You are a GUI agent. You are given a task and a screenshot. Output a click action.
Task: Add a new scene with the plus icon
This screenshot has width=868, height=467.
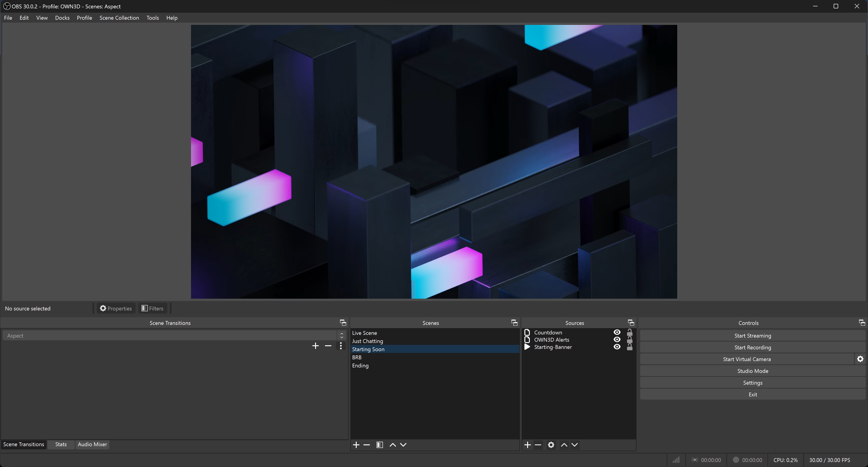pos(356,445)
